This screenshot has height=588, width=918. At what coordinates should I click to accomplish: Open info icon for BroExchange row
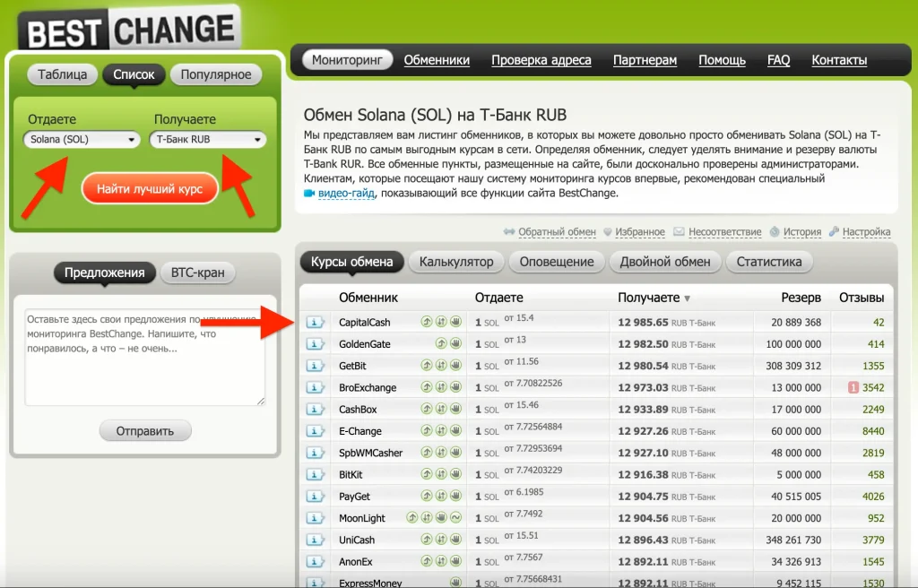(x=315, y=387)
